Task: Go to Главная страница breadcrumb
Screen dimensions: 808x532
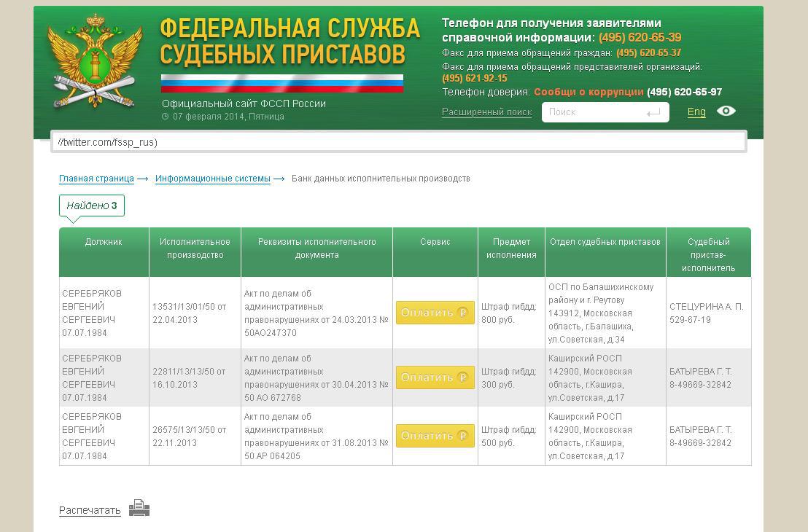Action: point(96,179)
